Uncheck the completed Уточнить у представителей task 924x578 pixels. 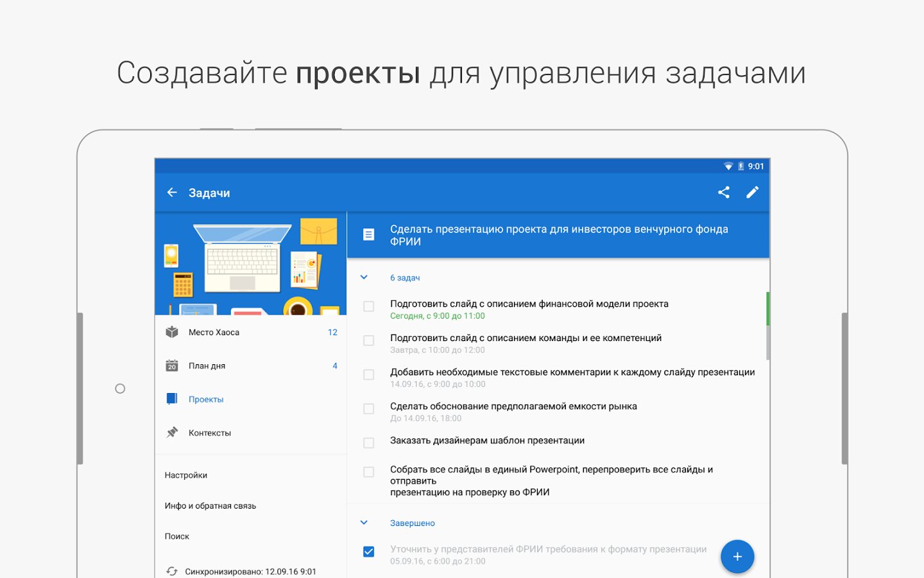coord(369,552)
